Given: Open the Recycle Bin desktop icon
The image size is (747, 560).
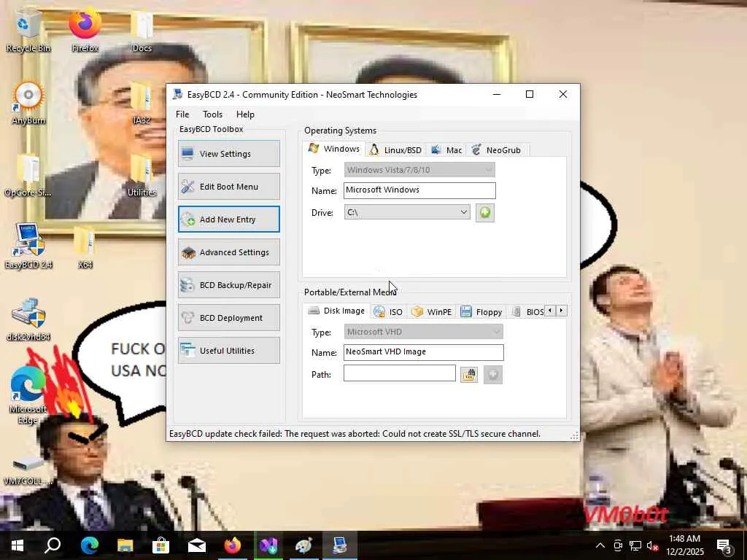Looking at the screenshot, I should click(28, 31).
